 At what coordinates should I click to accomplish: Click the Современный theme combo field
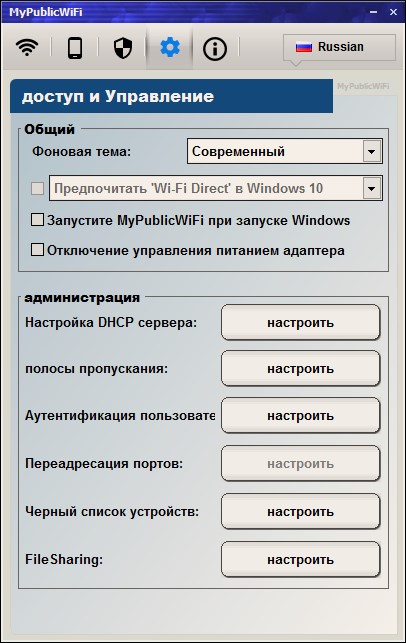pos(285,151)
